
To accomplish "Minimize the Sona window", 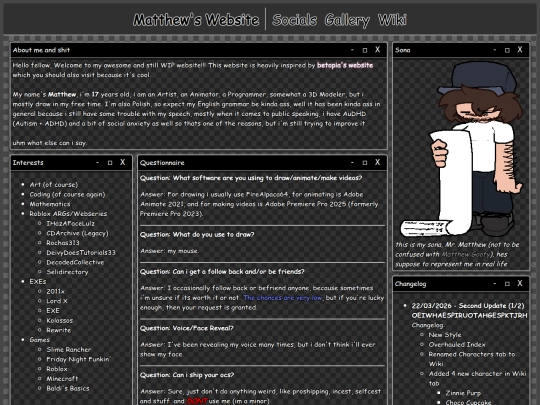I will click(495, 50).
